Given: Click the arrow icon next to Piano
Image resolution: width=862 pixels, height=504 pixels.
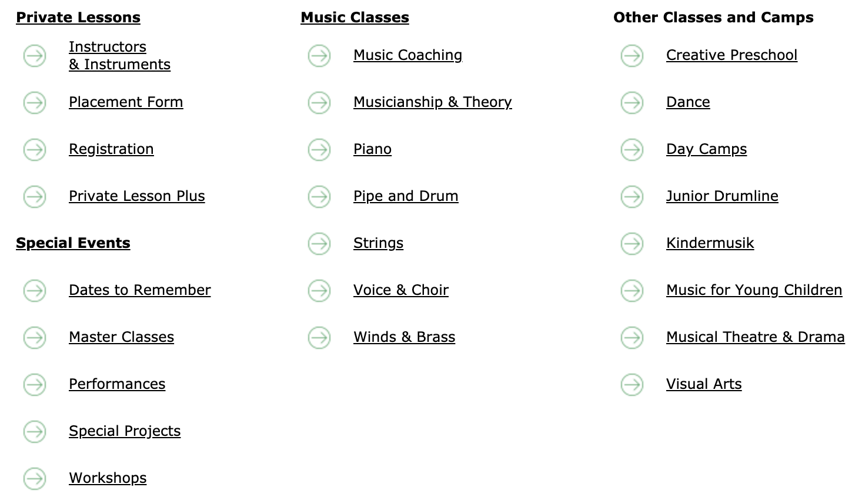Looking at the screenshot, I should 319,150.
